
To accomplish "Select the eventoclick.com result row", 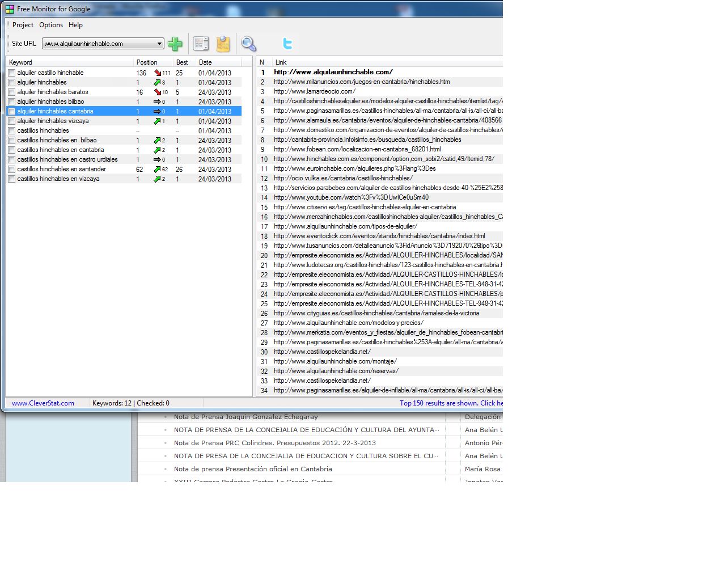I will (x=380, y=236).
